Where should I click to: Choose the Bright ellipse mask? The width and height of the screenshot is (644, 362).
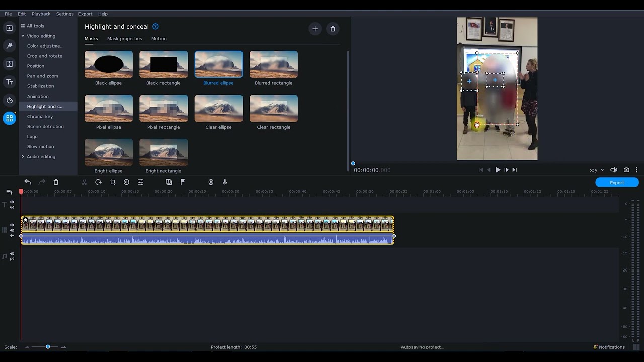[109, 156]
